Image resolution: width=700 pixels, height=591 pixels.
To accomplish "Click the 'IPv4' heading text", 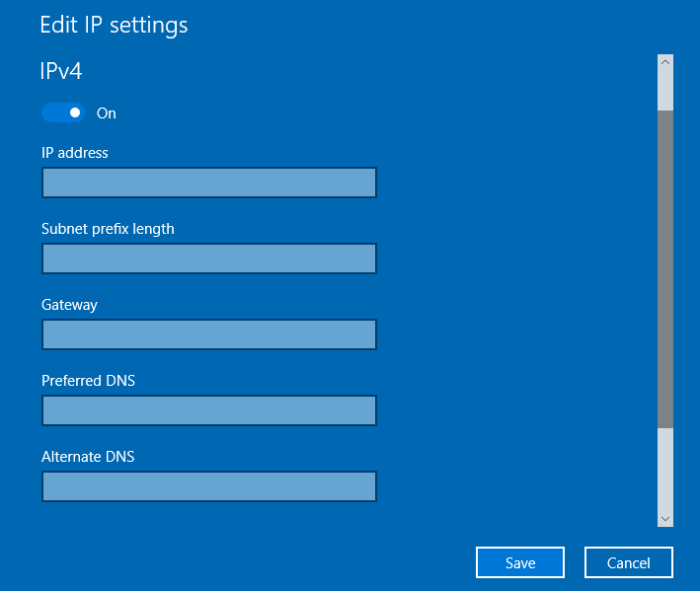I will [61, 71].
